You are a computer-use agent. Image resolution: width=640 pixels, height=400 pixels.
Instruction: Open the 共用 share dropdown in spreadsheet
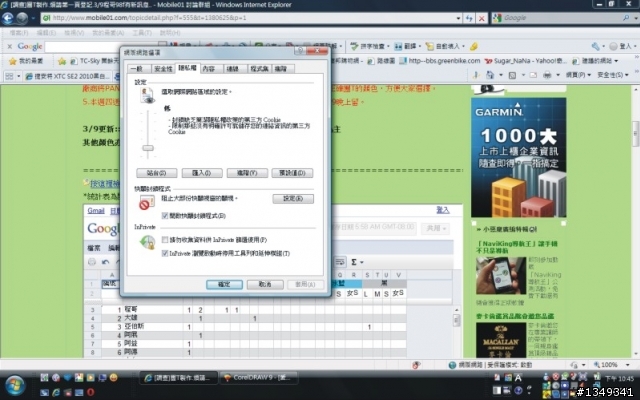pyautogui.click(x=436, y=228)
